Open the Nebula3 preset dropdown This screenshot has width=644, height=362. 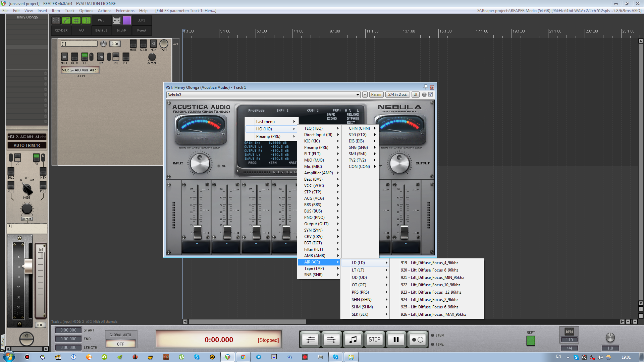pyautogui.click(x=263, y=95)
